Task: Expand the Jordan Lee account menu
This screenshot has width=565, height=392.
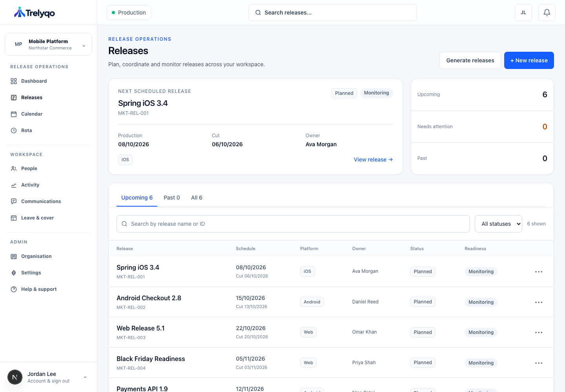Action: pyautogui.click(x=48, y=377)
